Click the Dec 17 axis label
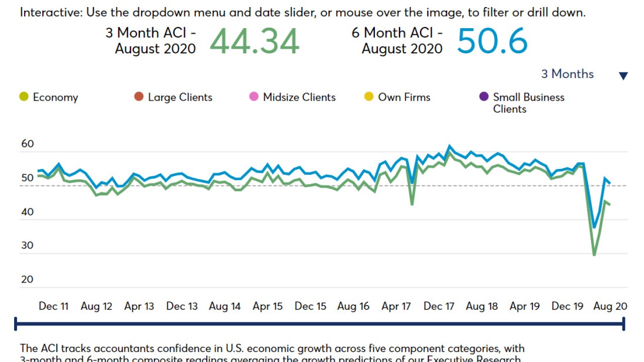 (x=439, y=306)
